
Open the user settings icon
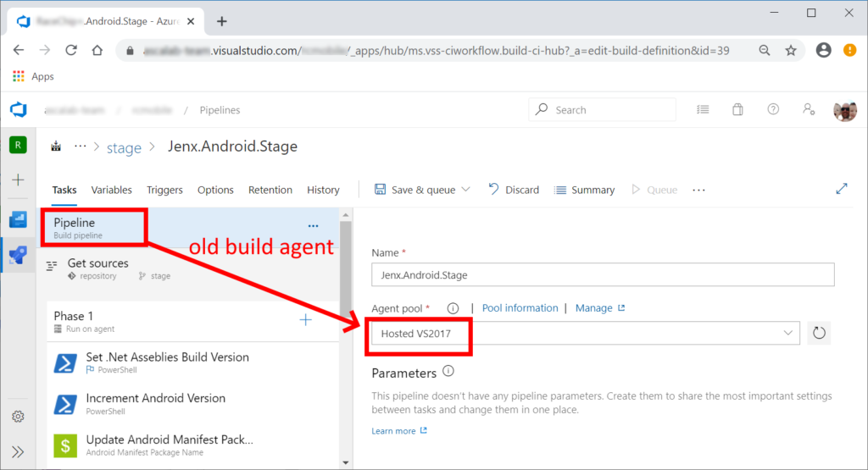click(x=809, y=109)
